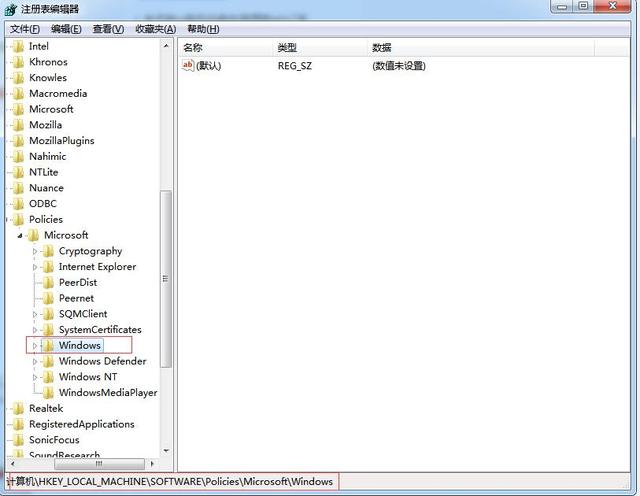Expand the SystemCertificates key
This screenshot has height=496, width=640.
[35, 330]
